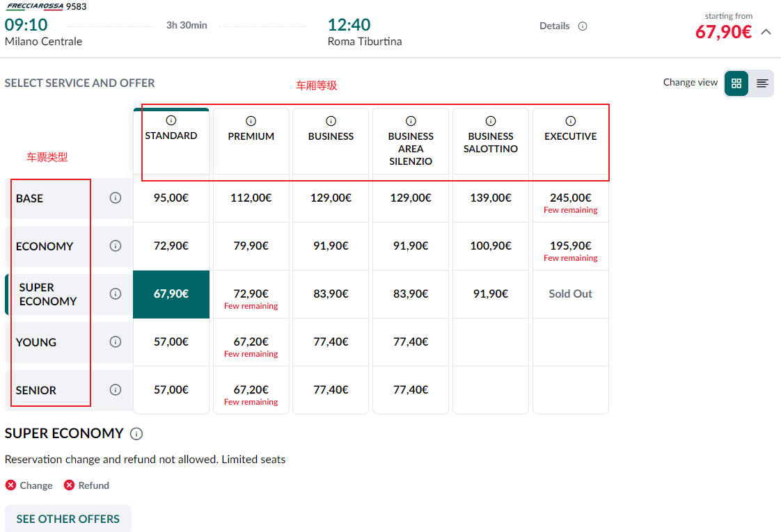Open train Details link
The height and width of the screenshot is (532, 781).
(x=555, y=26)
